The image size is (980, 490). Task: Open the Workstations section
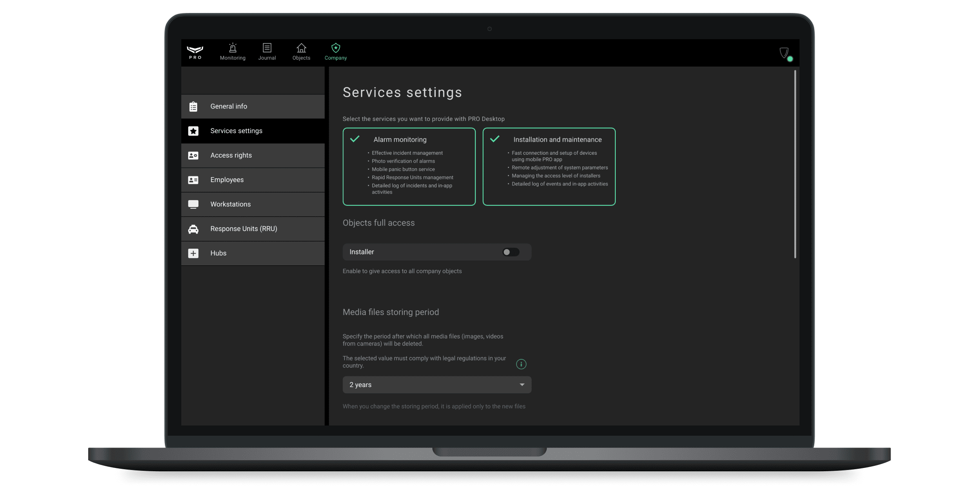[x=253, y=205]
